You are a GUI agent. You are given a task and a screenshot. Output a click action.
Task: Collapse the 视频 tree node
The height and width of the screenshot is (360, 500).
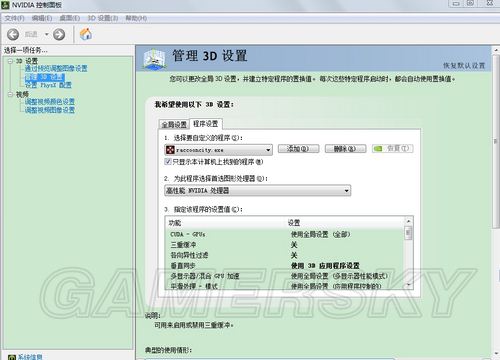10,94
